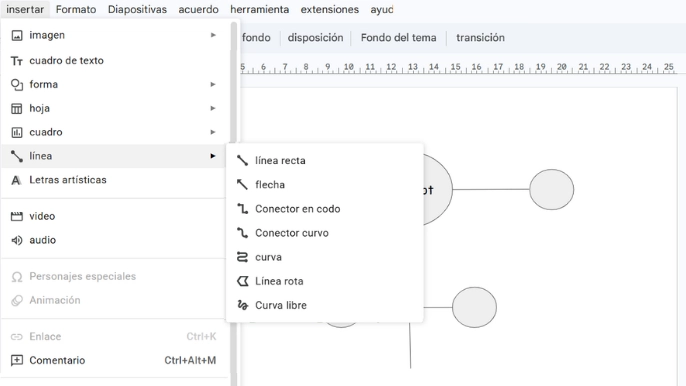686x386 pixels.
Task: Select Línea rota option
Action: (325, 281)
